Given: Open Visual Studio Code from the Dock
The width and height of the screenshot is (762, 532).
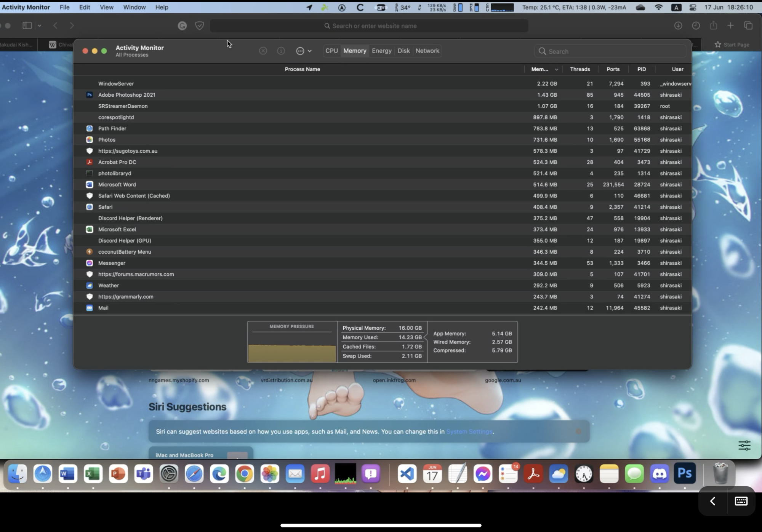Looking at the screenshot, I should (x=407, y=474).
